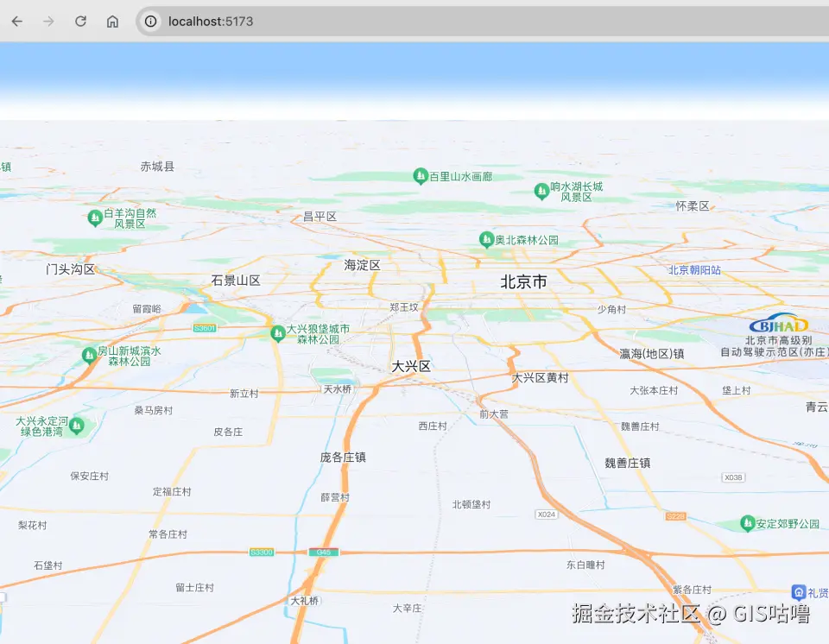The height and width of the screenshot is (644, 829).
Task: Click the 魏善庄镇 town label
Action: coord(628,464)
